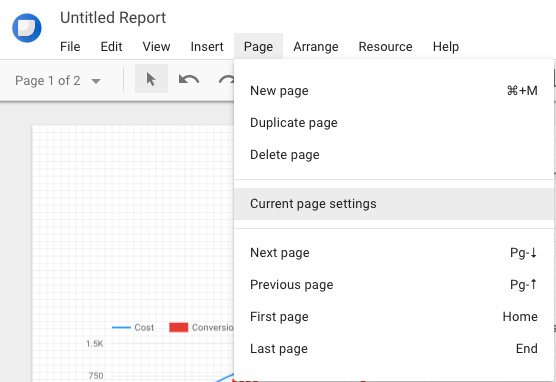Open the Page 1 of 2 dropdown
The width and height of the screenshot is (556, 382).
tap(58, 81)
